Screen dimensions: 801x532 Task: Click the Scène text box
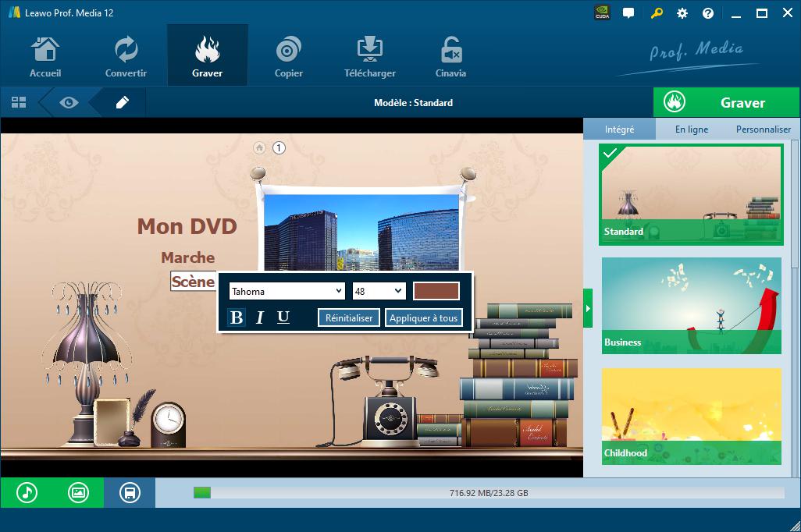[193, 282]
